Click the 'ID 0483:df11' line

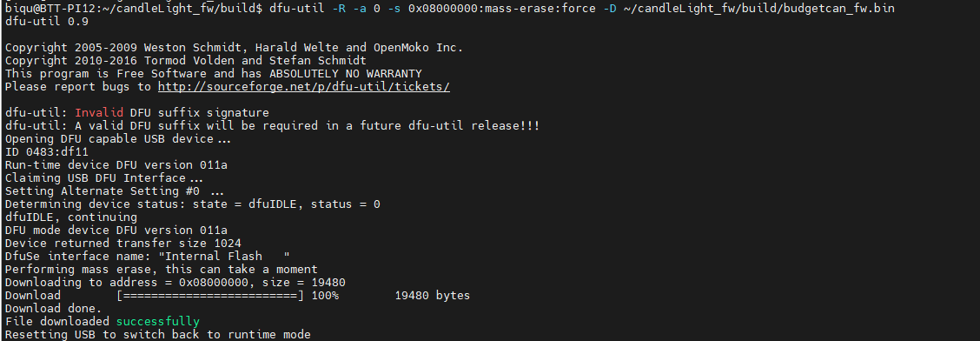click(x=47, y=151)
